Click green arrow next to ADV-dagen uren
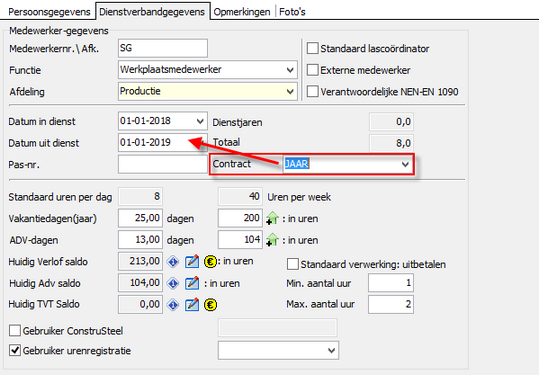 [272, 240]
